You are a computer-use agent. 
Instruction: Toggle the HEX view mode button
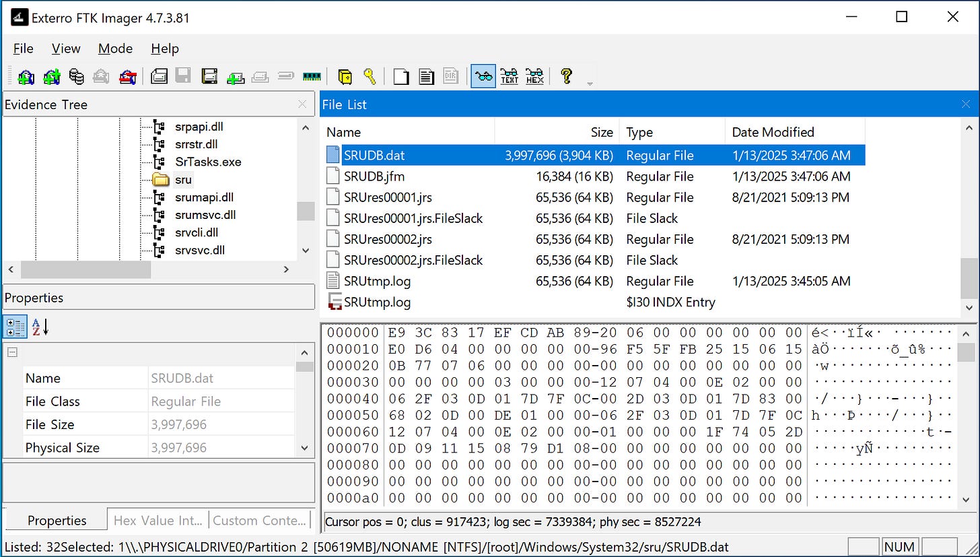coord(534,76)
